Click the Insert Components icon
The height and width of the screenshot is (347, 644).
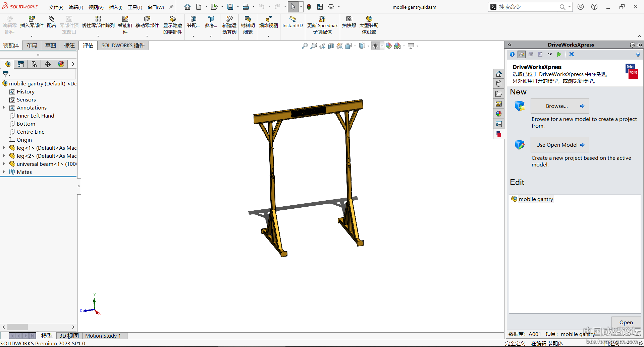click(x=32, y=19)
